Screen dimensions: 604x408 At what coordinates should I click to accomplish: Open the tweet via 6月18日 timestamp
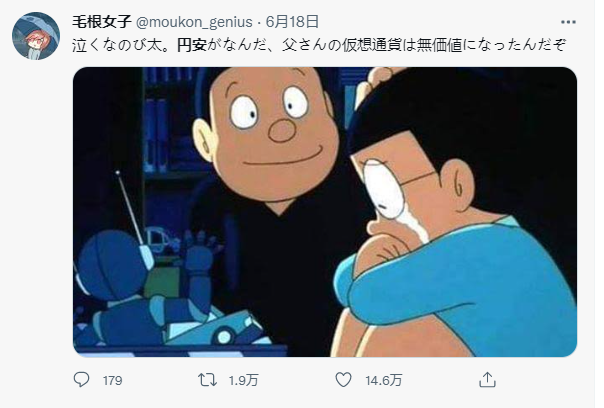pos(292,22)
